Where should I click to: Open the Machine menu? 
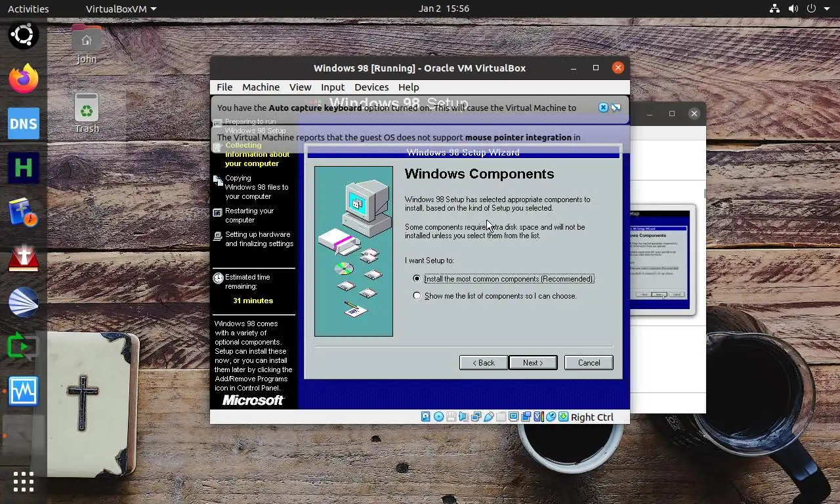point(261,87)
